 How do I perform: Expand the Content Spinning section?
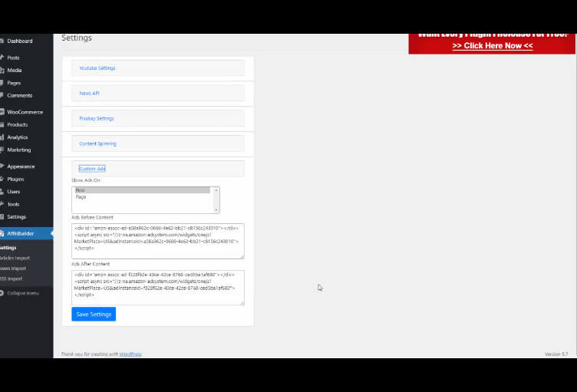click(98, 143)
